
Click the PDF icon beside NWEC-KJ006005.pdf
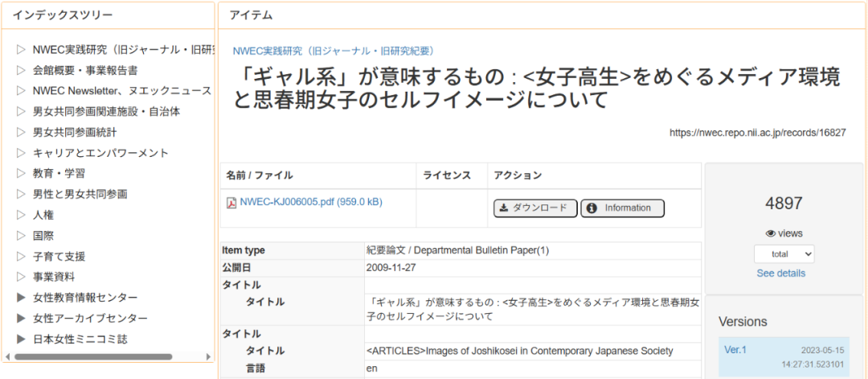tap(231, 203)
